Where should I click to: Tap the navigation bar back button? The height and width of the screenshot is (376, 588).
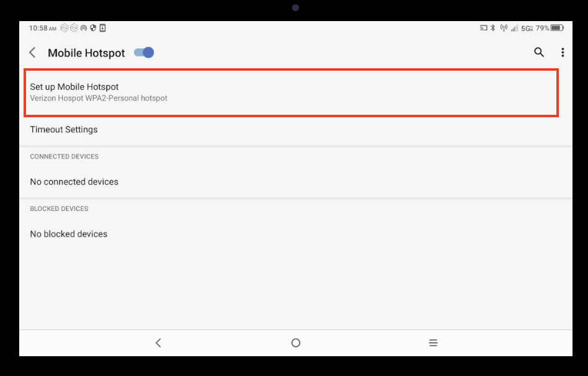(158, 342)
